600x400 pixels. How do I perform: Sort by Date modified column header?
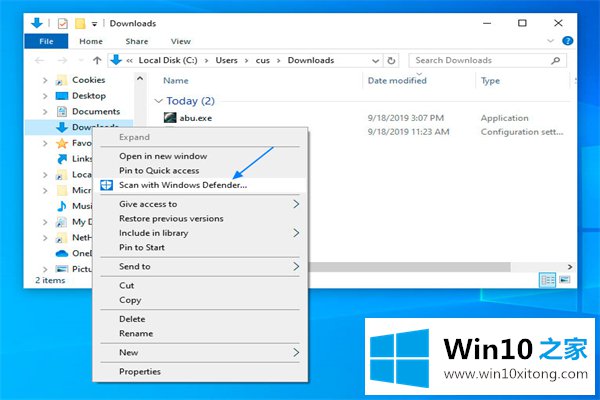click(x=397, y=81)
